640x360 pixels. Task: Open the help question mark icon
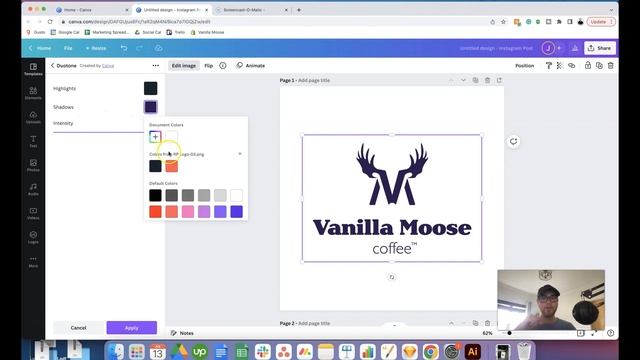(611, 333)
